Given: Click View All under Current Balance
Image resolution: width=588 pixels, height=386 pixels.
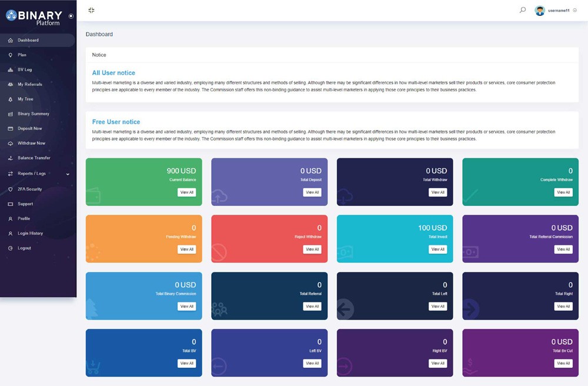Looking at the screenshot, I should click(x=186, y=192).
